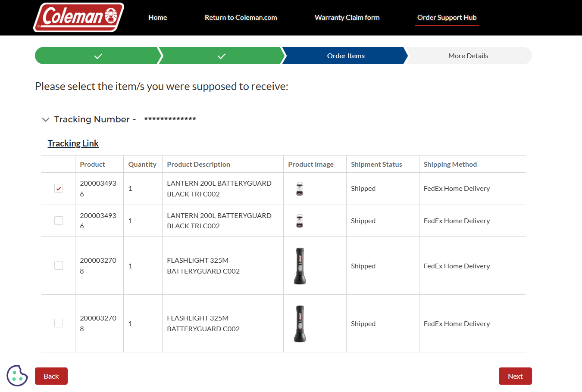Click the Shipment Status column header

coord(376,164)
